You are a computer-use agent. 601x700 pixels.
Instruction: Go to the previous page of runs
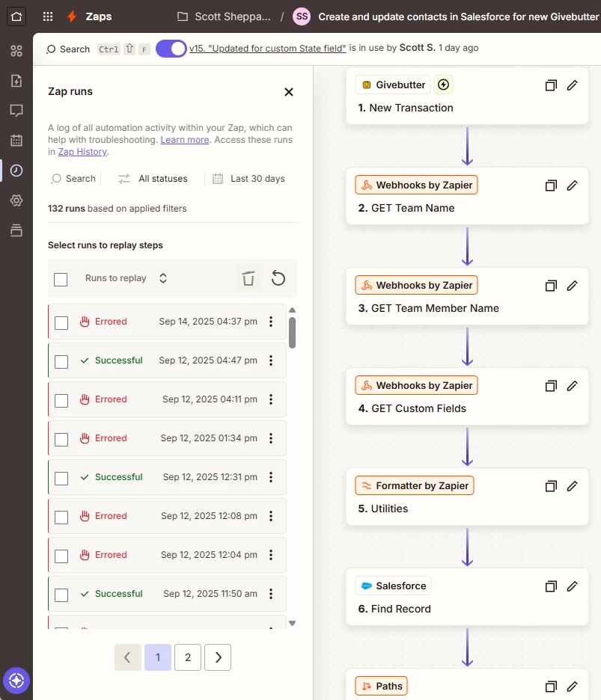point(128,657)
